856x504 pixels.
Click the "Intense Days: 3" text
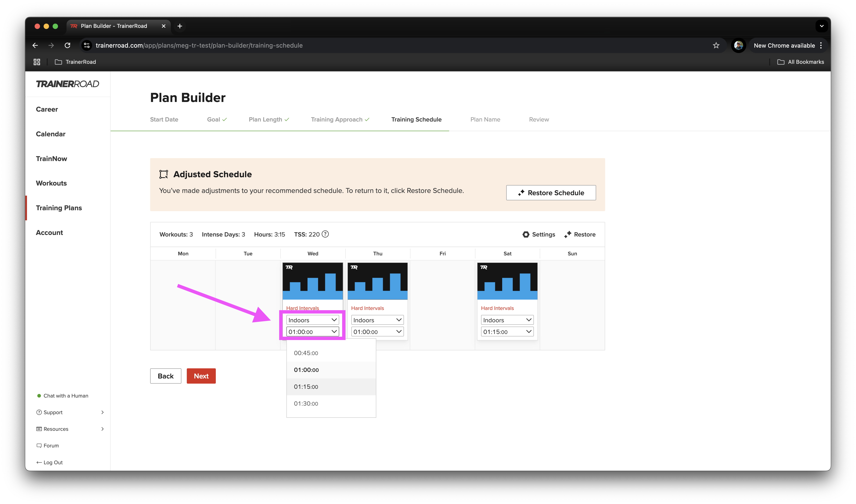223,235
